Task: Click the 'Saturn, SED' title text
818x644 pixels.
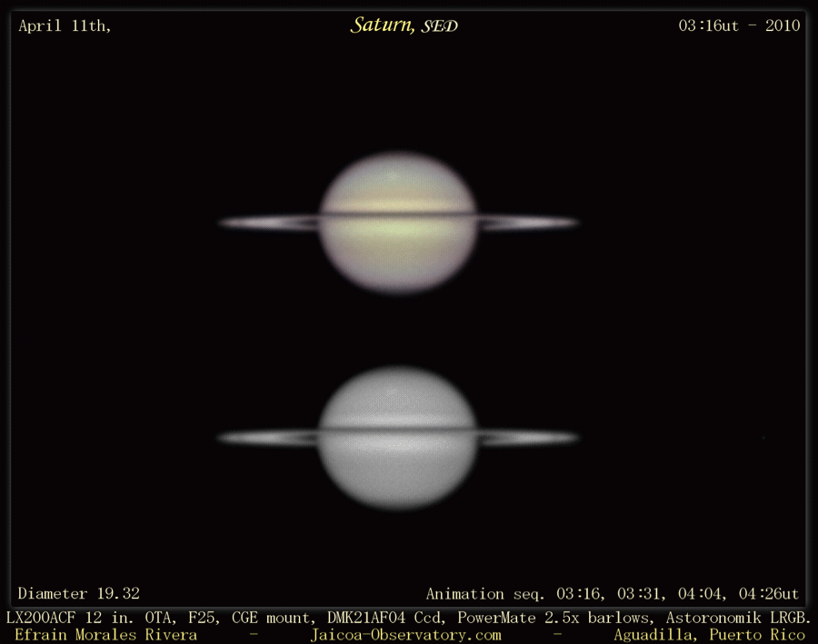Action: click(404, 25)
